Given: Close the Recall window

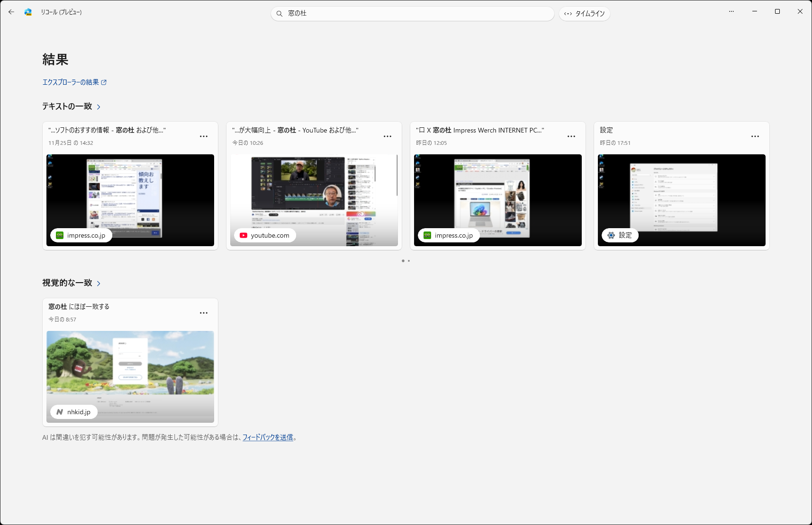Looking at the screenshot, I should click(800, 11).
